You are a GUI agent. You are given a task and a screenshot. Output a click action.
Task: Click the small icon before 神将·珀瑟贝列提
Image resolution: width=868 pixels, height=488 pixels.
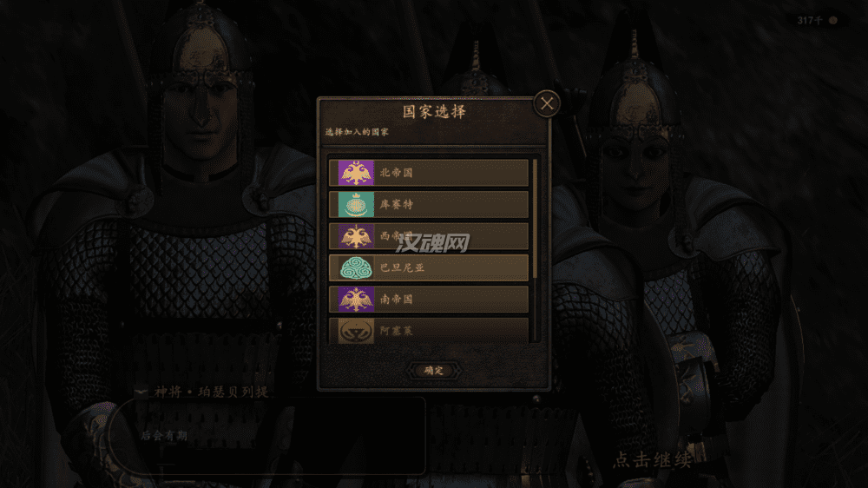point(141,392)
